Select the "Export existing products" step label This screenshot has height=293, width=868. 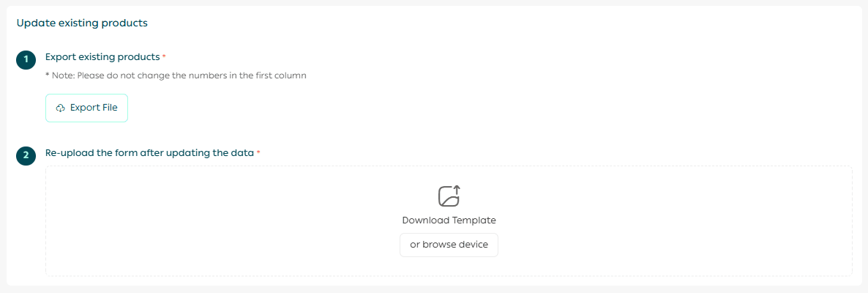pyautogui.click(x=102, y=56)
